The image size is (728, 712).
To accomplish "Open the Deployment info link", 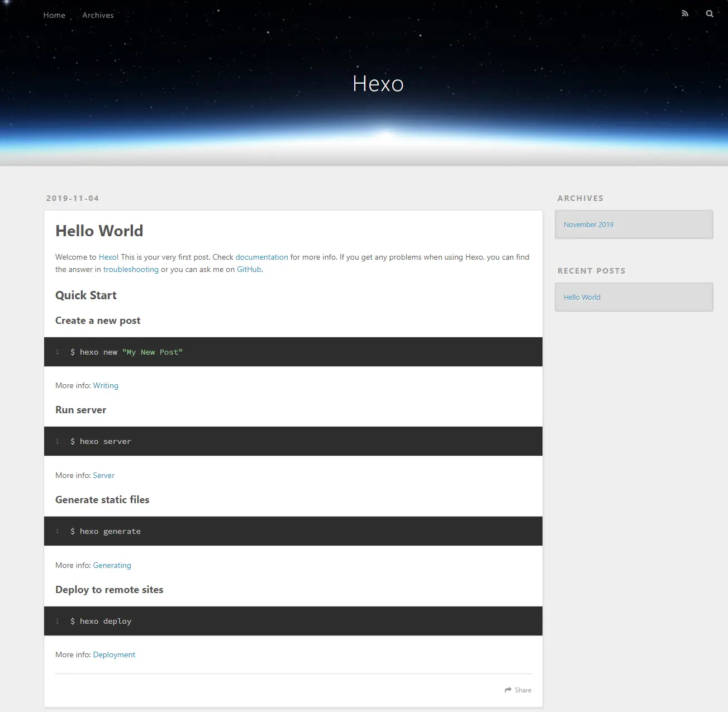I will (114, 654).
